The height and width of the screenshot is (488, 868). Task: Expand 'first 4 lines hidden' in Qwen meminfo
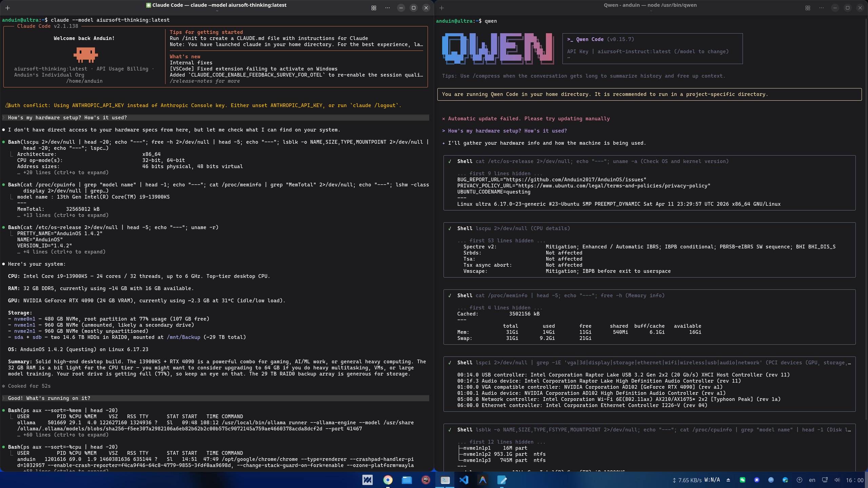pyautogui.click(x=500, y=308)
